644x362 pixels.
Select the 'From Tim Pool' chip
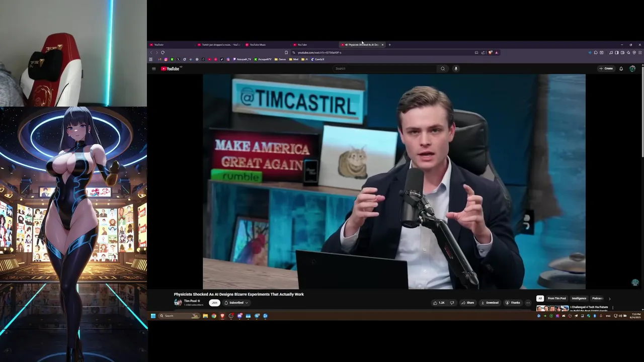click(556, 298)
